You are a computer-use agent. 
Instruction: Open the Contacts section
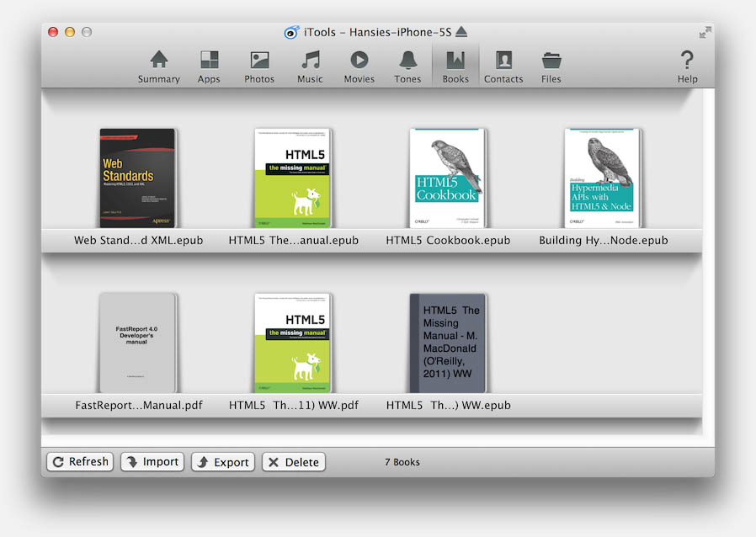(x=503, y=67)
